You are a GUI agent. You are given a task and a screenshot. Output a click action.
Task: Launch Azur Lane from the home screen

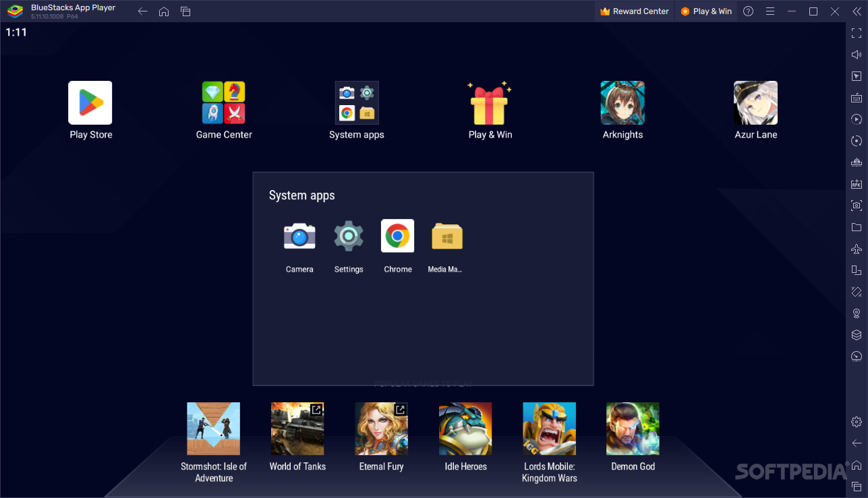point(756,103)
